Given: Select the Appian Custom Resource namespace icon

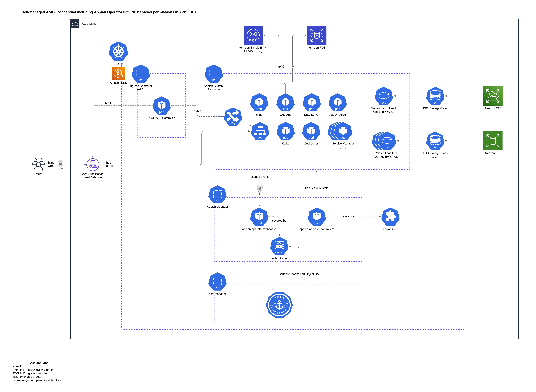Looking at the screenshot, I should point(214,74).
